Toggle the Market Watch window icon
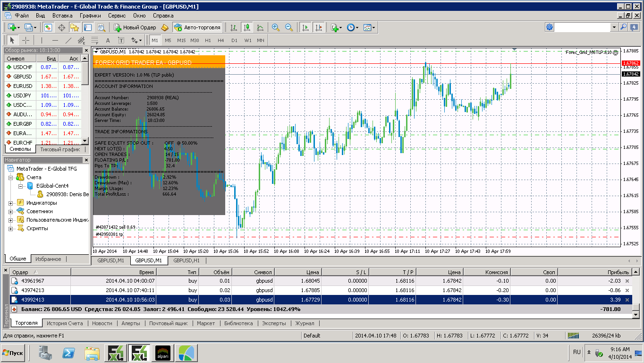This screenshot has height=363, width=644. click(x=48, y=27)
